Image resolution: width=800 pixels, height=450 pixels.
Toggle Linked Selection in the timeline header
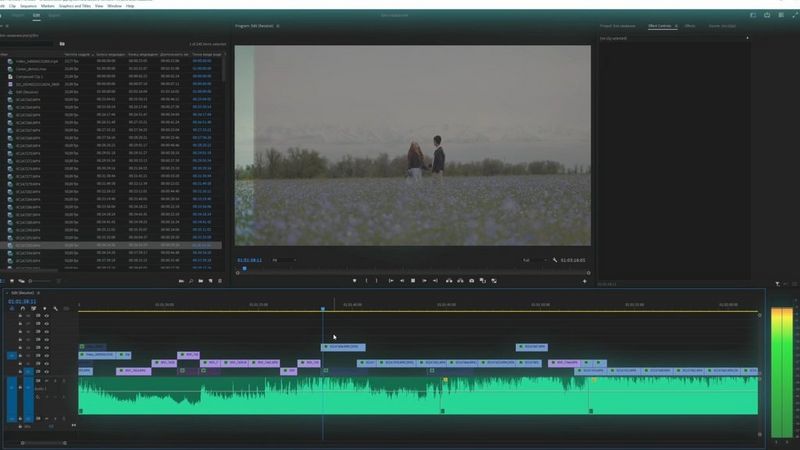tap(32, 309)
